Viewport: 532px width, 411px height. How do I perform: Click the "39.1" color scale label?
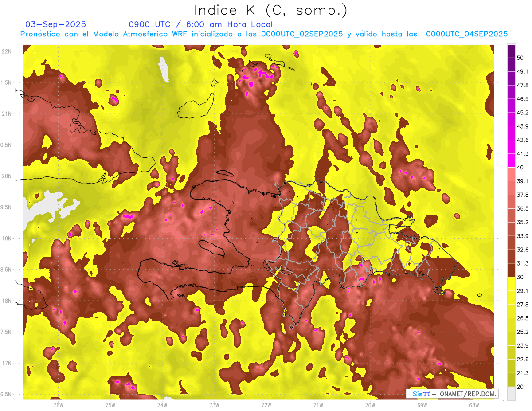pyautogui.click(x=522, y=181)
